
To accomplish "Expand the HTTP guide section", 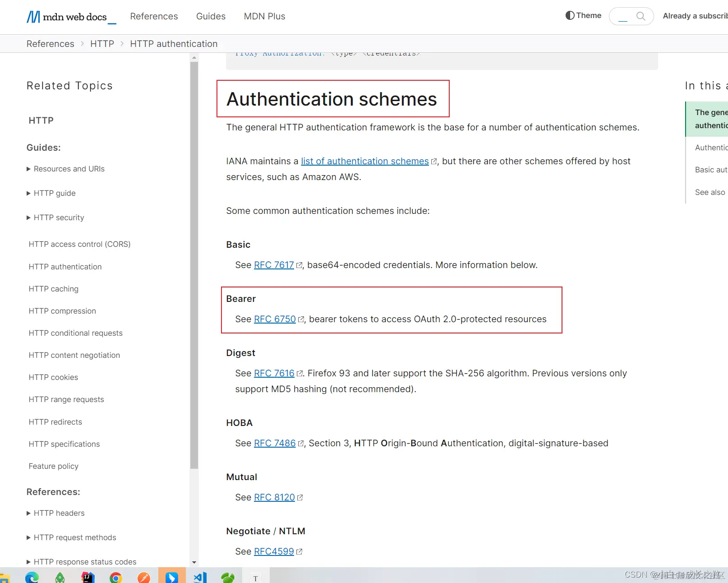I will coord(51,193).
